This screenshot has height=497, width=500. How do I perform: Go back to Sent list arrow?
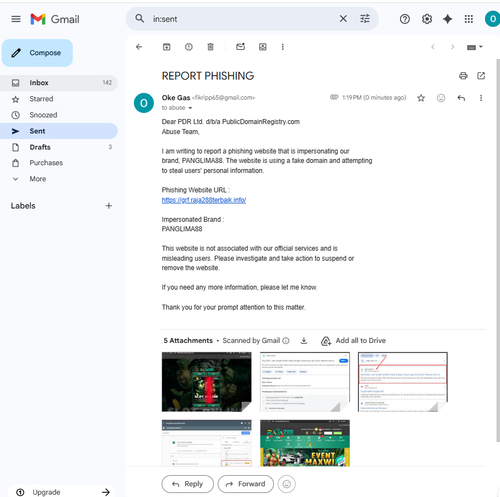[x=139, y=47]
